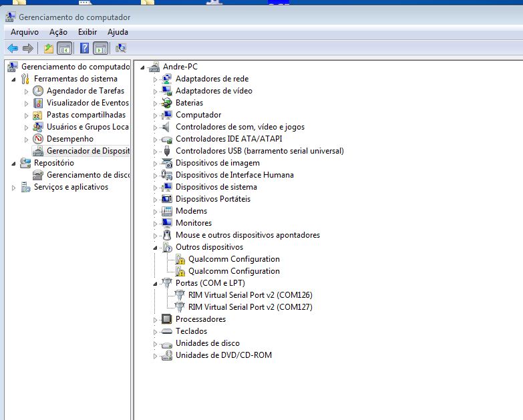Select Pastas compartilhadas in left tree
523x420 pixels.
click(86, 115)
